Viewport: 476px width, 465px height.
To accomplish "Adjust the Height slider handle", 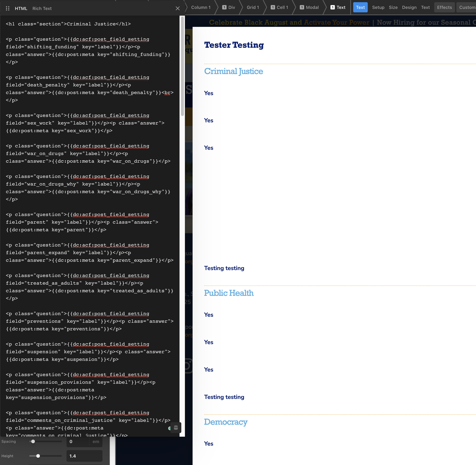I will point(38,456).
